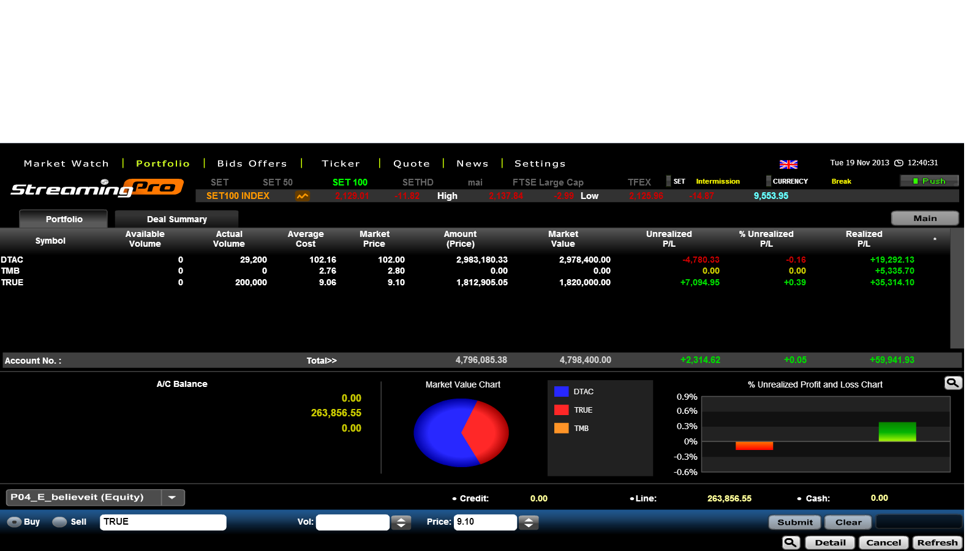Select the SETHD index tab
Screen dimensions: 980x551
[418, 182]
